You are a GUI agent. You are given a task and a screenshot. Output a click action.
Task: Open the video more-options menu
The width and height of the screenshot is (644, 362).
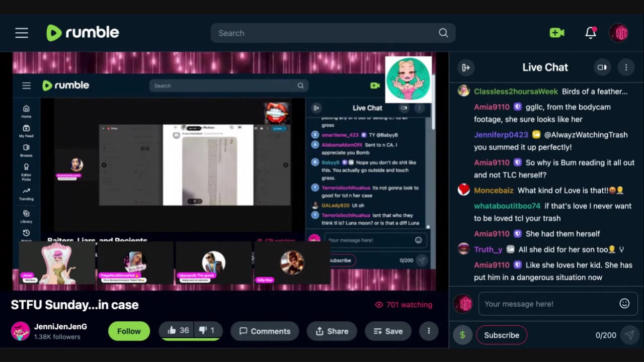click(x=429, y=331)
